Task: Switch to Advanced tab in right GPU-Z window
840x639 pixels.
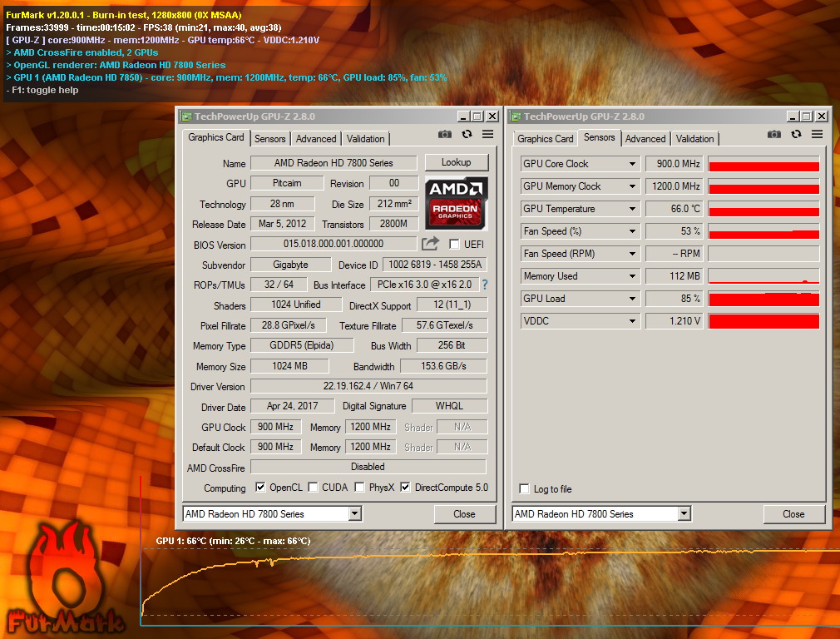Action: coord(645,139)
